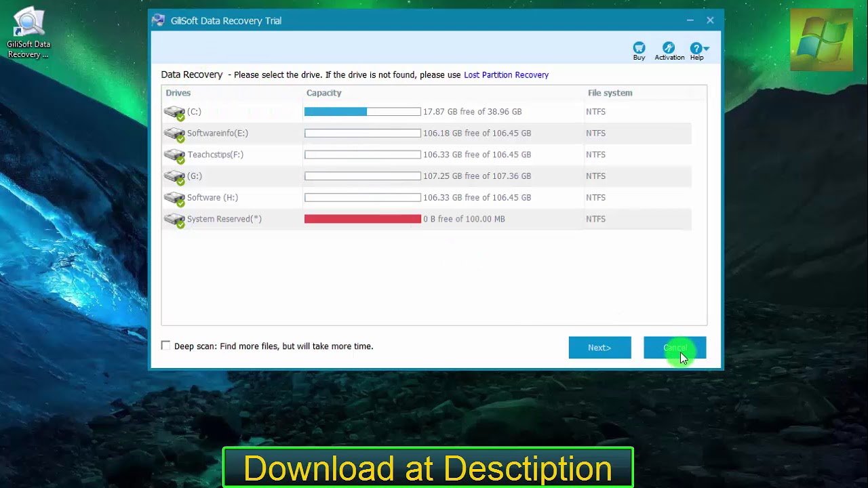Click the Windows logo in the corner
Screen dimensions: 868x488
821,39
